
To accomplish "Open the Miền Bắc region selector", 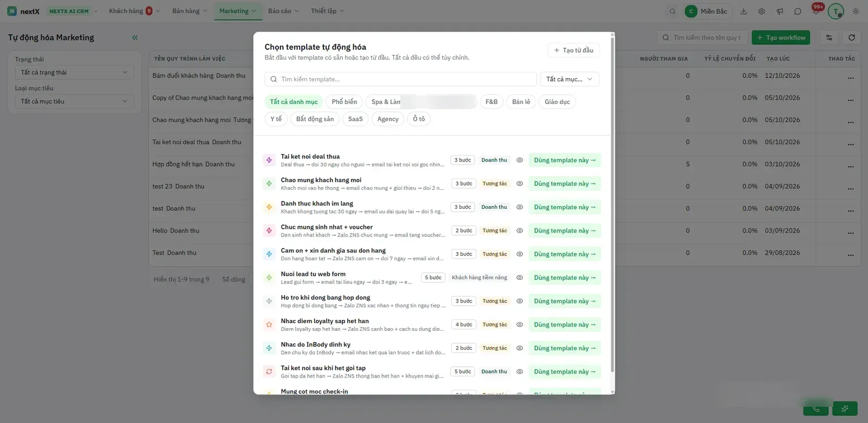I will [708, 11].
